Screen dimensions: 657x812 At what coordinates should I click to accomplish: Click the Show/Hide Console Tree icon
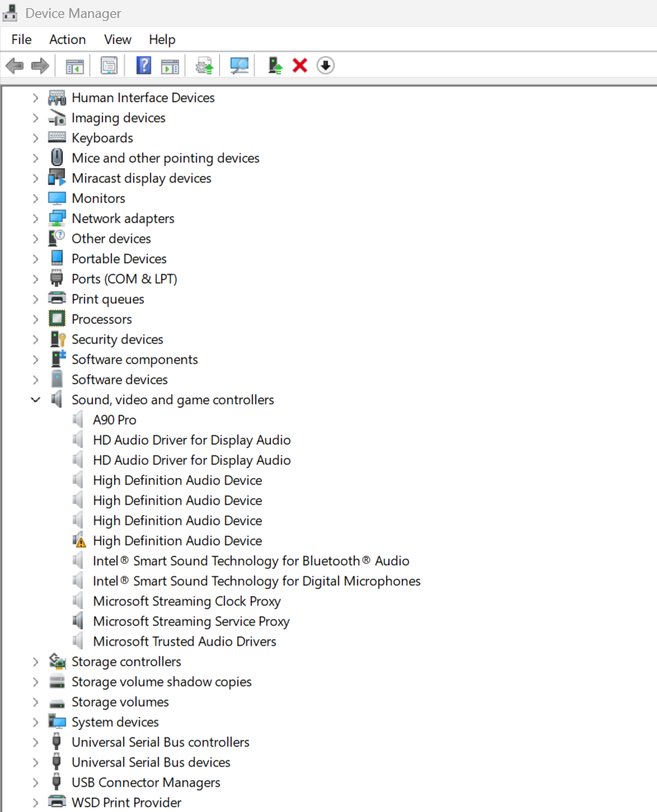click(74, 66)
